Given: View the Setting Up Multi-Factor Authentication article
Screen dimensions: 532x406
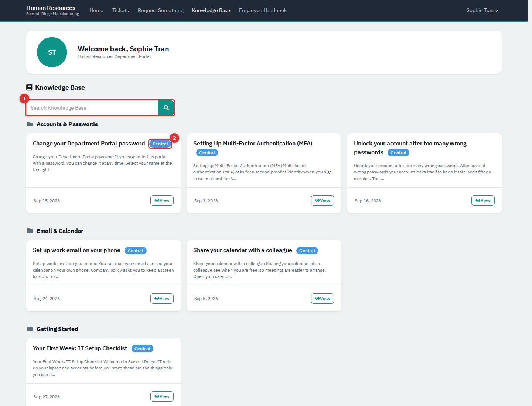Looking at the screenshot, I should [x=323, y=200].
